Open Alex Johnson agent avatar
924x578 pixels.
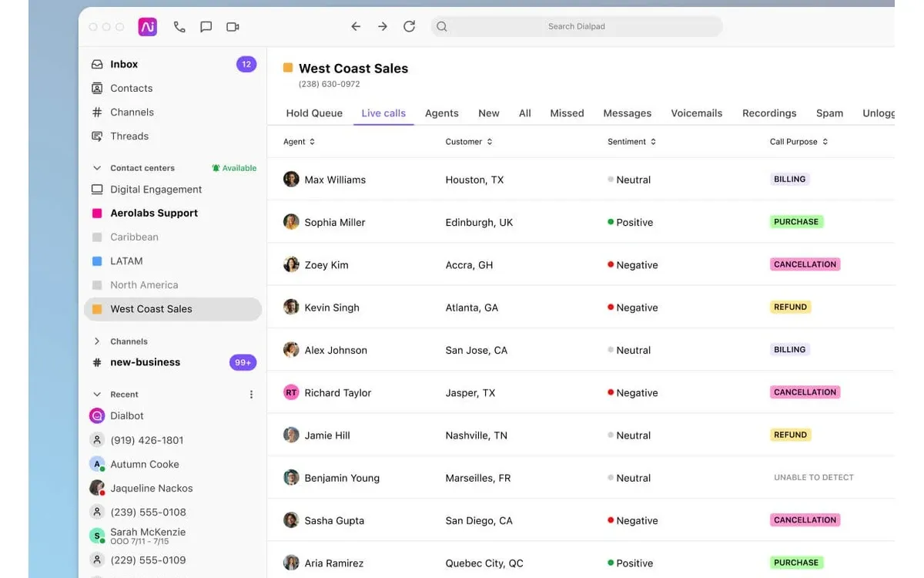click(291, 350)
